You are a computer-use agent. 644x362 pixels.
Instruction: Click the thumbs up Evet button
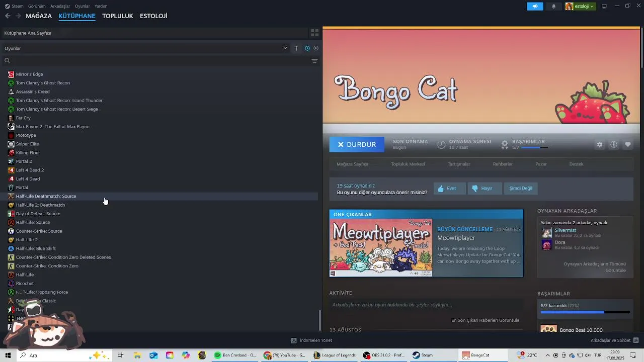click(x=449, y=189)
